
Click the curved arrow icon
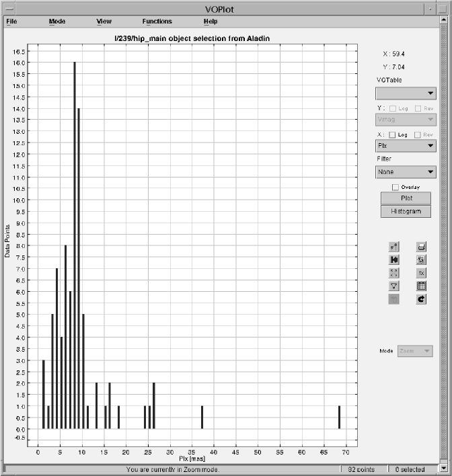421,299
